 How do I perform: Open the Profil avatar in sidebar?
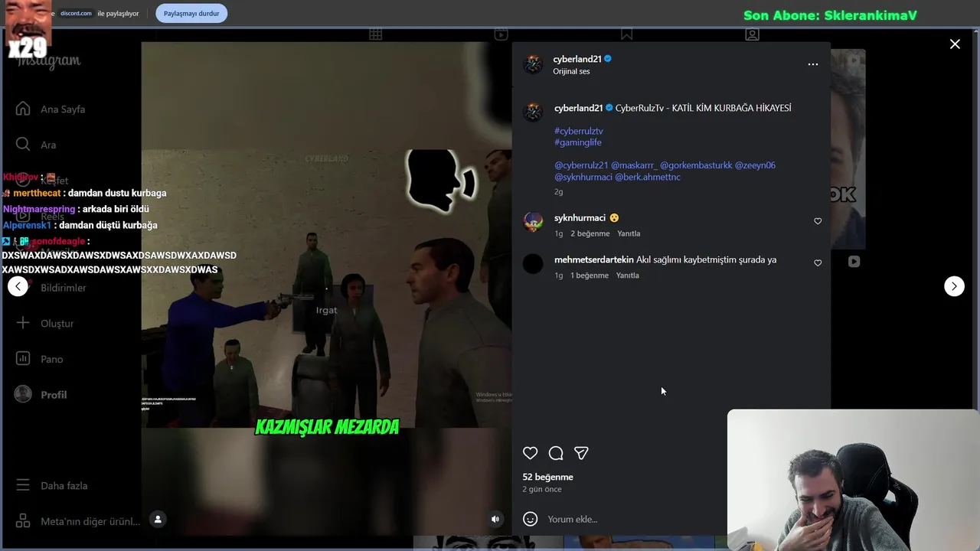coord(23,394)
